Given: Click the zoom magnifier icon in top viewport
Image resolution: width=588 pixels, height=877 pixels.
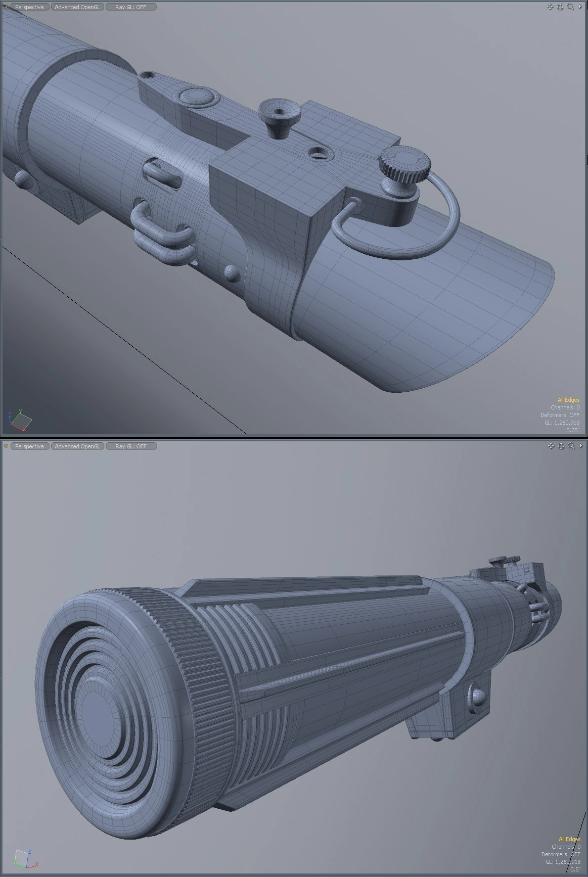Looking at the screenshot, I should click(x=570, y=7).
